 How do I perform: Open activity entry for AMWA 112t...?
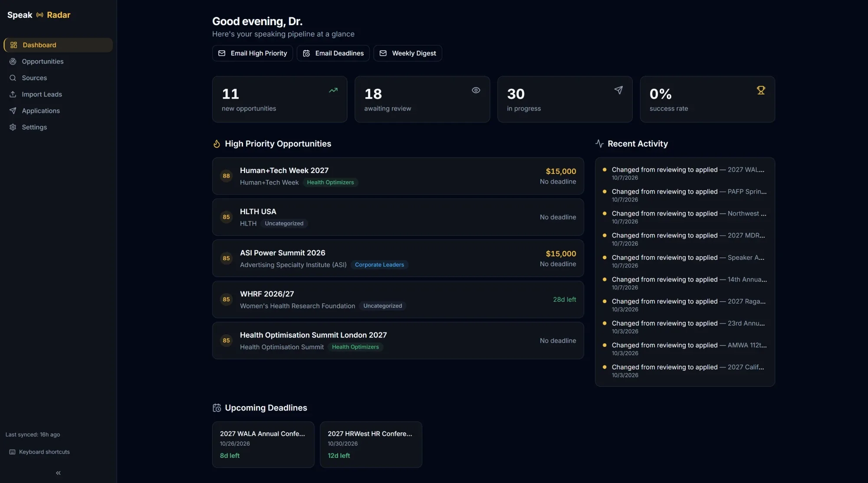[x=685, y=349]
